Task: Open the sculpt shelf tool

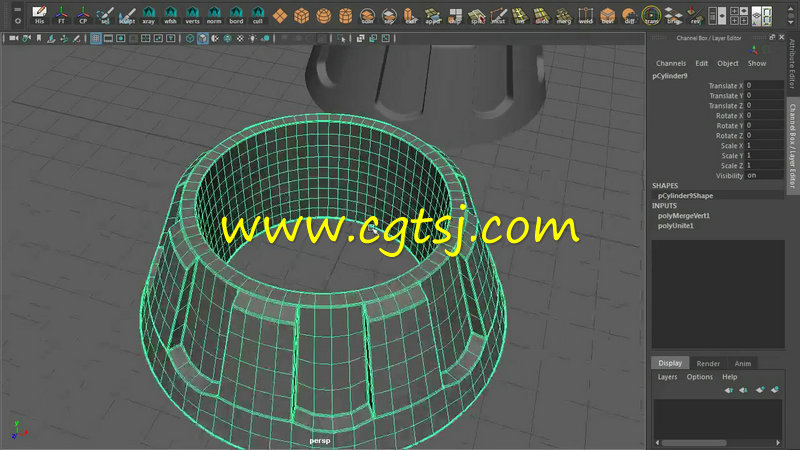Action: tap(127, 15)
